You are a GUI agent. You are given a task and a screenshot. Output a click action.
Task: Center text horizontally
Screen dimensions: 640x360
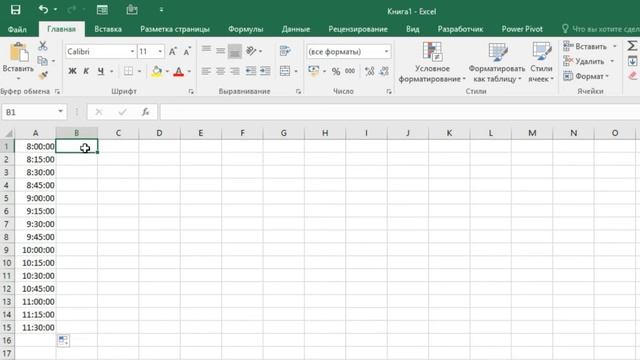[x=220, y=71]
